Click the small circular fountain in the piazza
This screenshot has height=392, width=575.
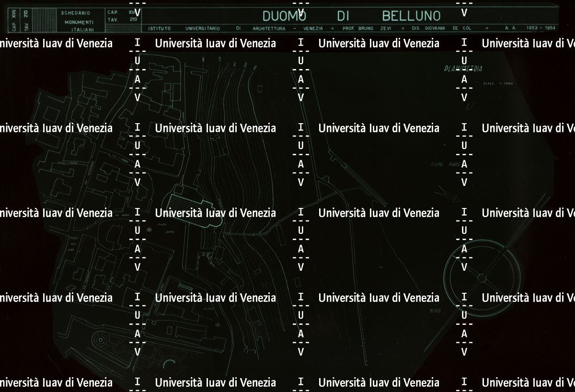click(149, 230)
